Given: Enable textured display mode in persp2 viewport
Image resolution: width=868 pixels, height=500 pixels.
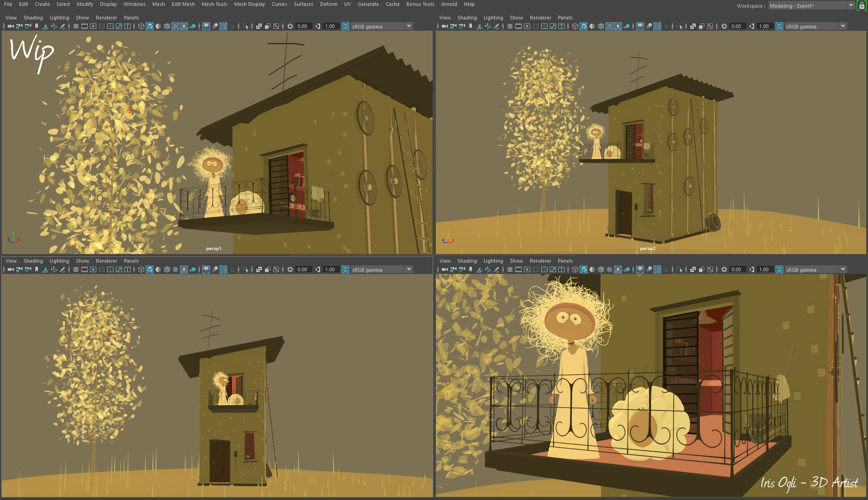Looking at the screenshot, I should [609, 26].
